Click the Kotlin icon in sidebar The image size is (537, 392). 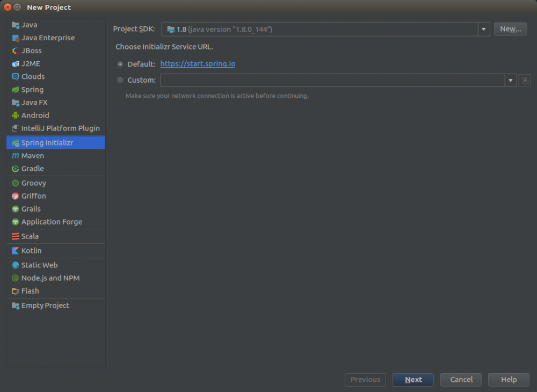[x=16, y=251]
